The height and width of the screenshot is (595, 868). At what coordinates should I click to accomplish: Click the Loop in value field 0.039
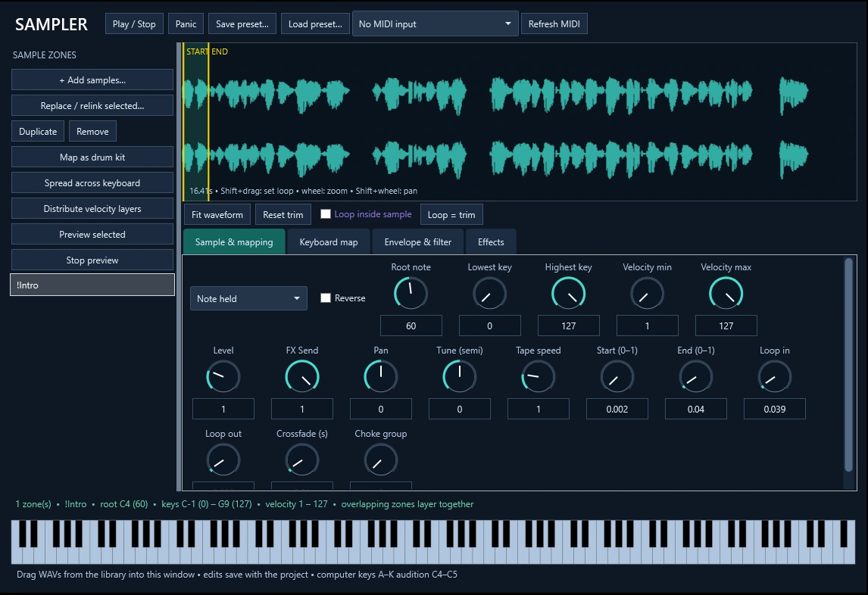point(774,409)
